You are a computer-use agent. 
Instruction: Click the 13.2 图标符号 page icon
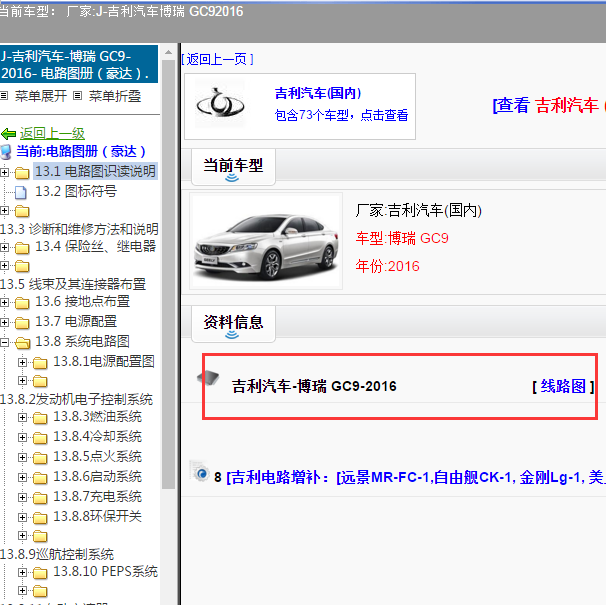pyautogui.click(x=21, y=192)
